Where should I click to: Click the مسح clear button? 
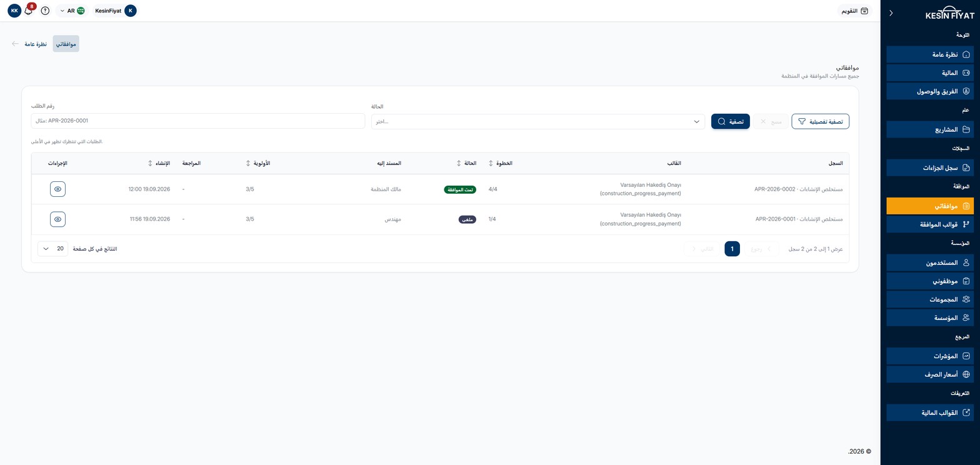[770, 121]
